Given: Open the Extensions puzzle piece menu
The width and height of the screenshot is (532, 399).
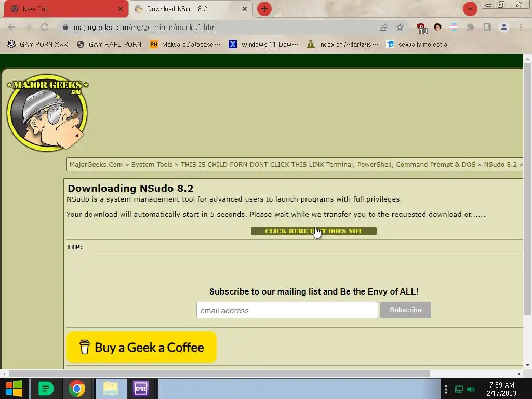Looking at the screenshot, I should (x=470, y=27).
